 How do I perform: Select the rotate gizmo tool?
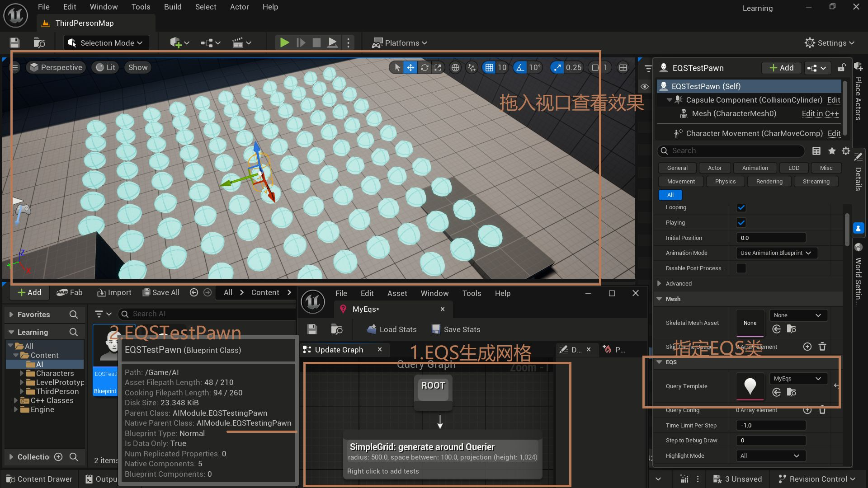pos(424,67)
